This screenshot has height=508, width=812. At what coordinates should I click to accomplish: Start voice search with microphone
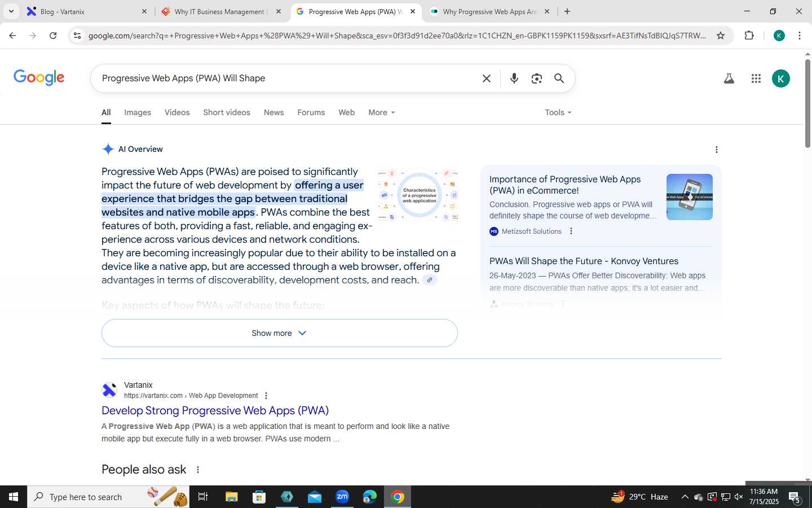tap(514, 78)
